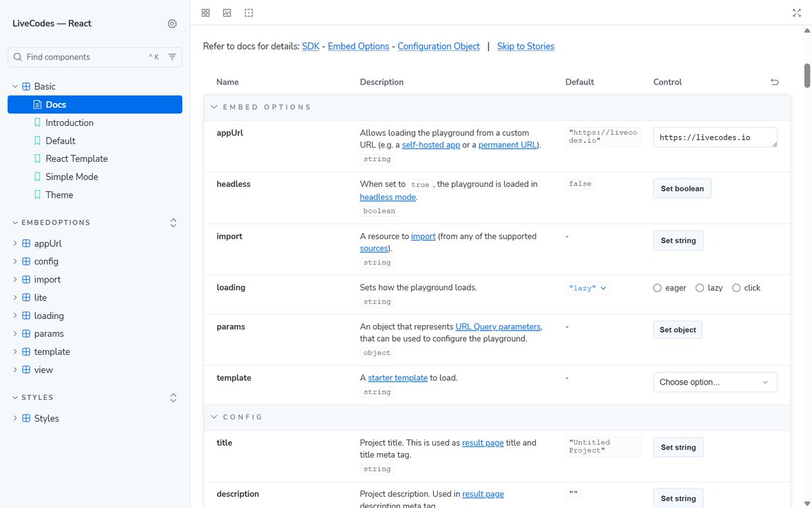This screenshot has height=508, width=812.
Task: Collapse the EMBED OPTIONS table section
Action: click(x=214, y=107)
